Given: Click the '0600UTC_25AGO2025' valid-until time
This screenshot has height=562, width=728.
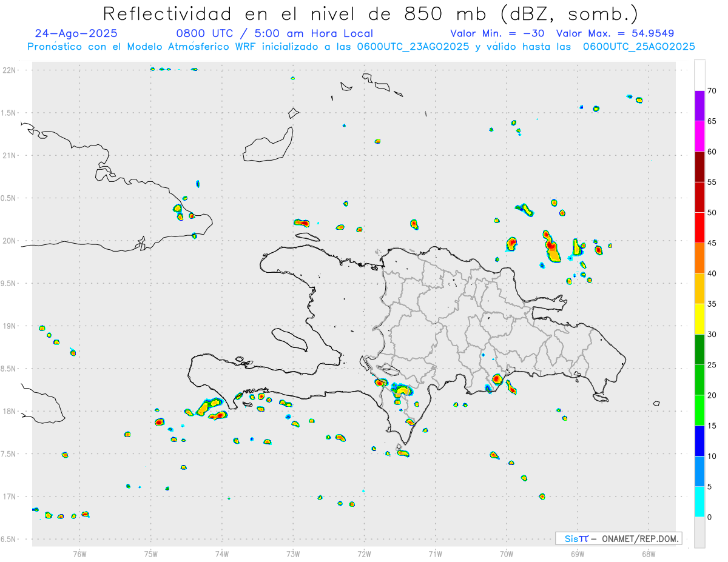Looking at the screenshot, I should click(639, 47).
